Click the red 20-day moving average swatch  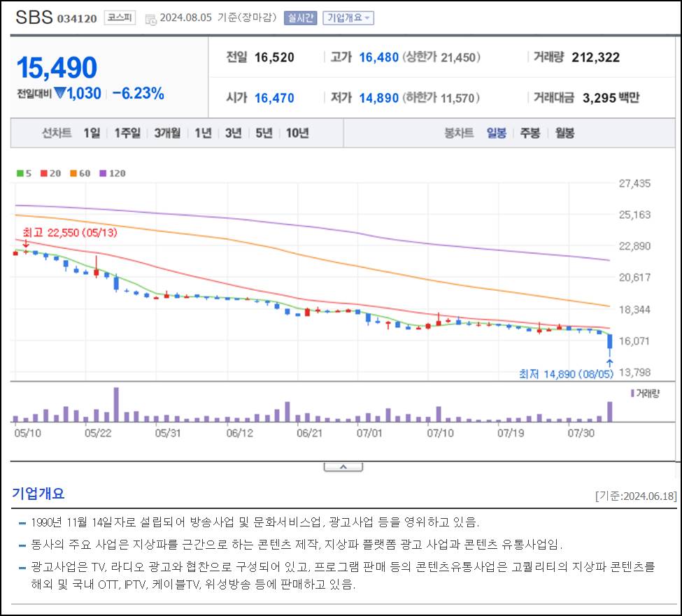tap(44, 173)
